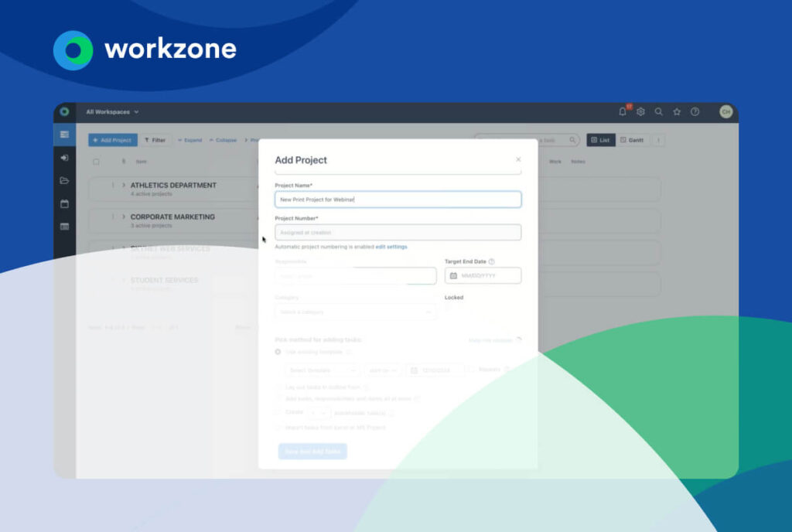Open the Target End Date calendar icon
Screen dimensions: 792x532
pos(453,275)
